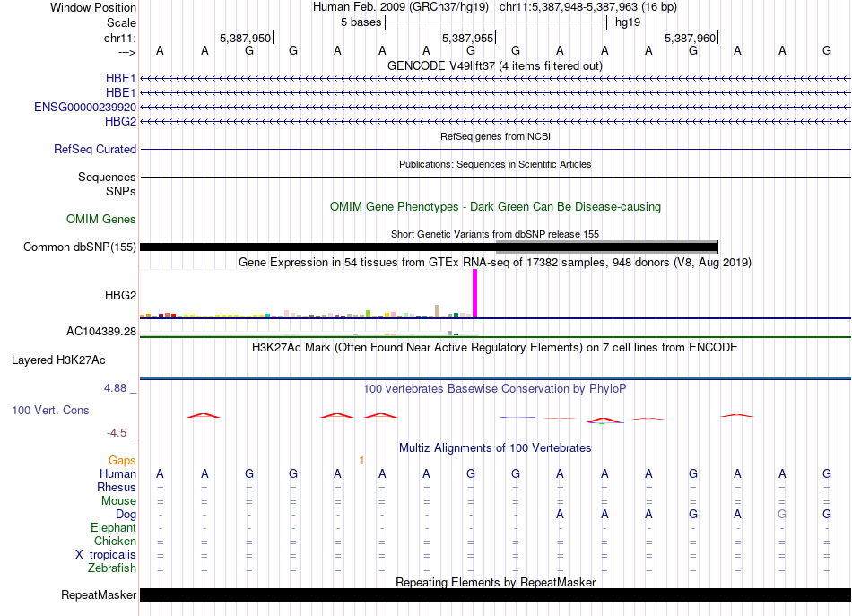Click HBG2 gene label in GENCODE track
Image resolution: width=852 pixels, height=616 pixels.
coord(120,121)
